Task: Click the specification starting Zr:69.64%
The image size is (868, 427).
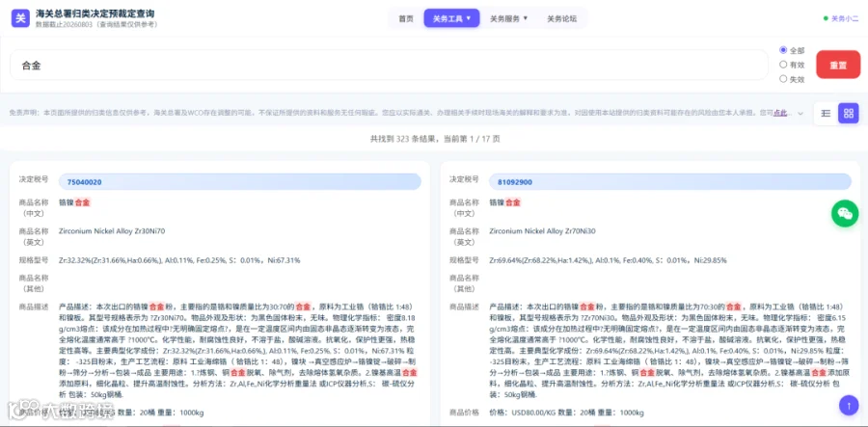Action: (x=608, y=260)
